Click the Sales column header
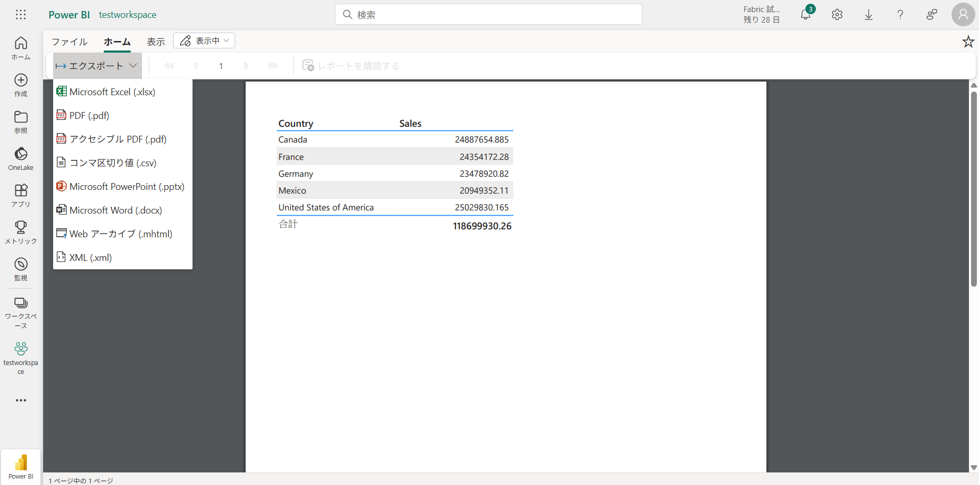 coord(410,124)
